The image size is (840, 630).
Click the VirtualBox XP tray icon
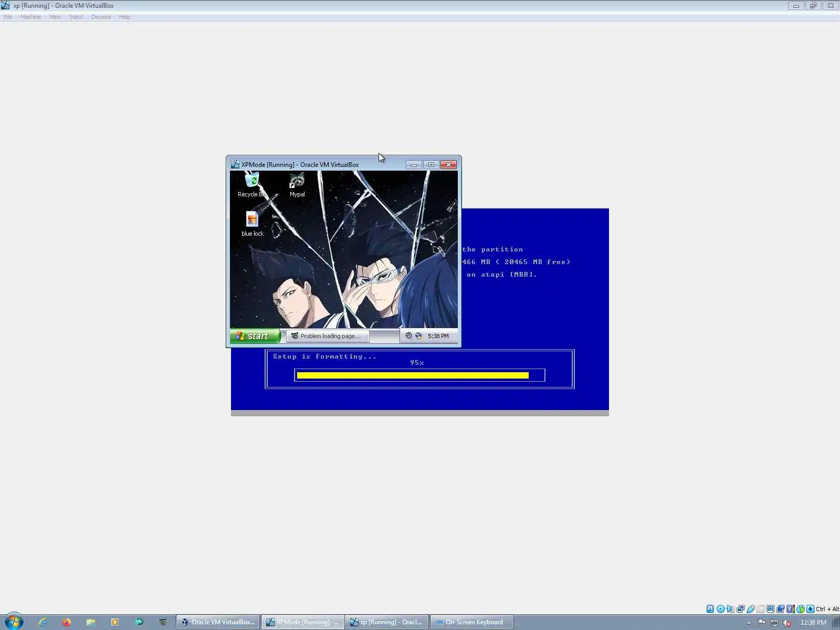[418, 336]
